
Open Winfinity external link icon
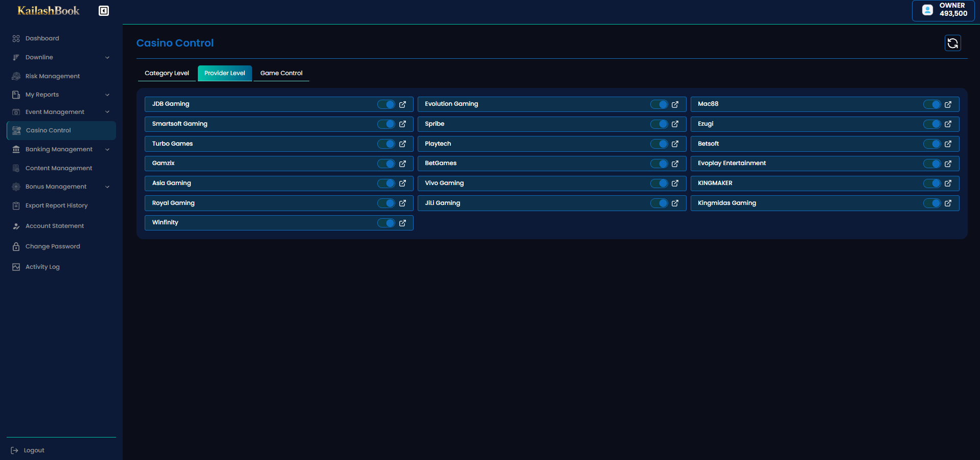tap(402, 223)
